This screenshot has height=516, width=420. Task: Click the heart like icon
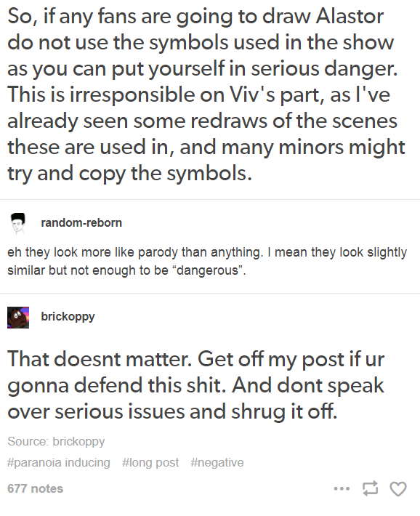398,488
